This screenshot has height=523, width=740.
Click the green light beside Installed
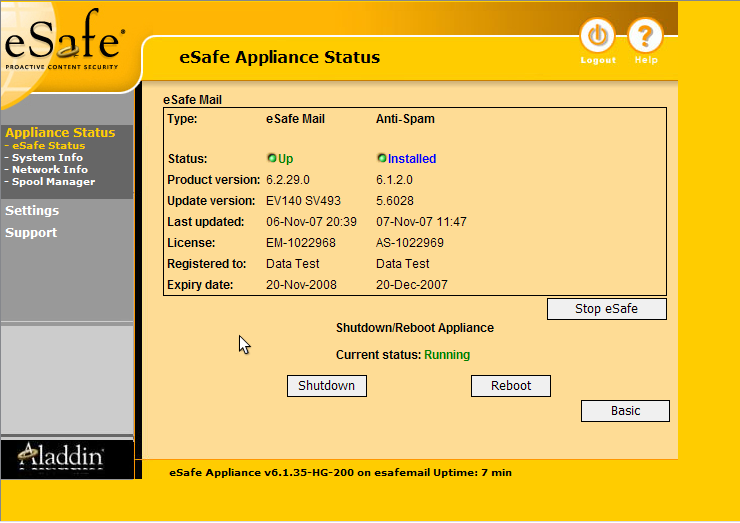coord(382,158)
